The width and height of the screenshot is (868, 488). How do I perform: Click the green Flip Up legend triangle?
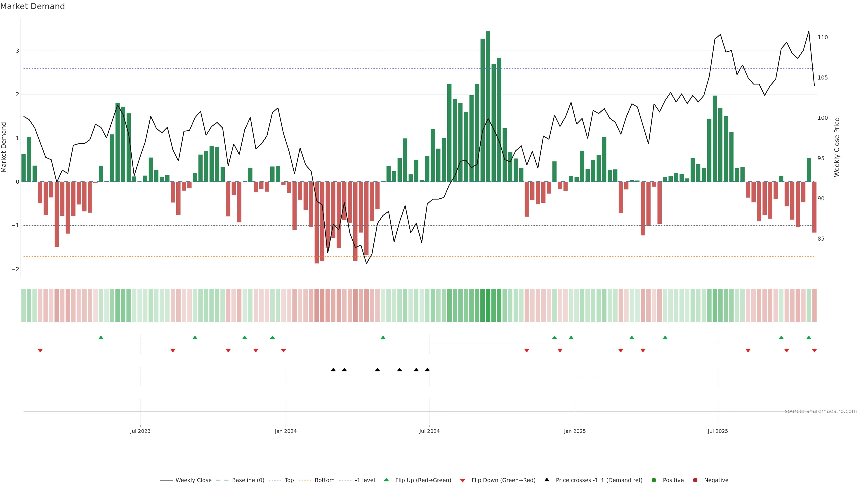387,480
